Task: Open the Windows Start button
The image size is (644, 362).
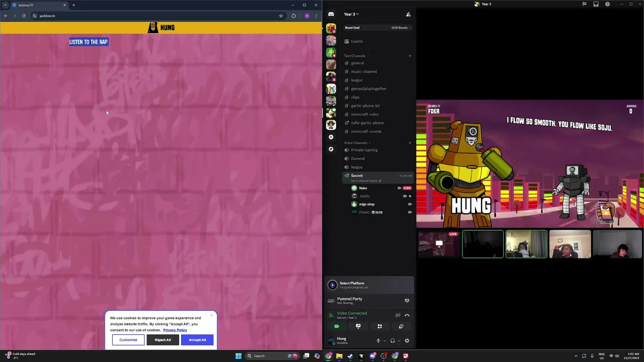Action: click(x=238, y=356)
